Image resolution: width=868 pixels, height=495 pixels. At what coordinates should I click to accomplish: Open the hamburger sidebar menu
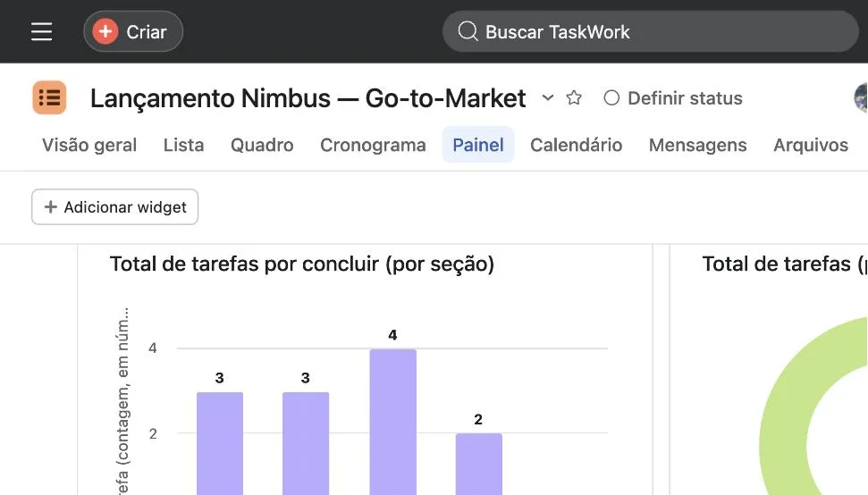tap(41, 31)
